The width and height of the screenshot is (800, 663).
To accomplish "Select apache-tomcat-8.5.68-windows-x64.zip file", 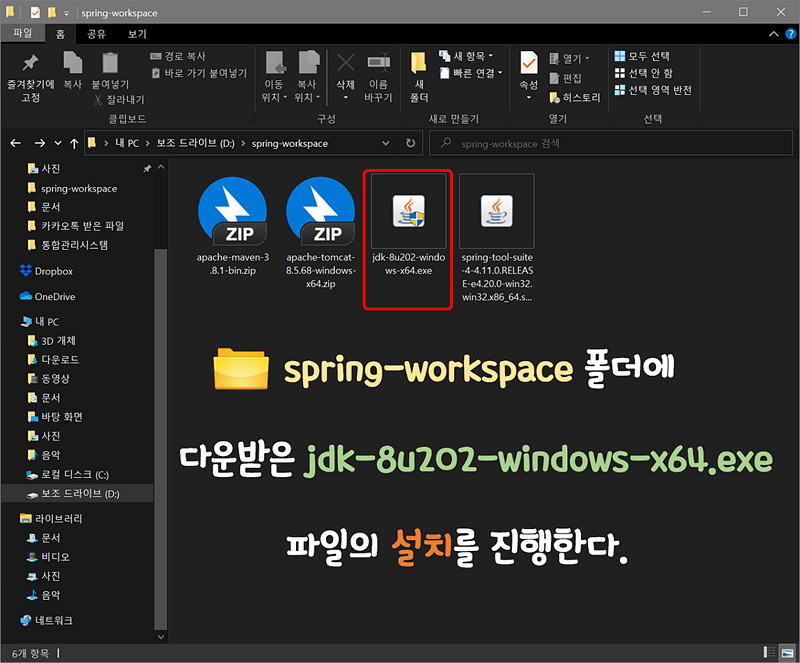I will (x=320, y=232).
